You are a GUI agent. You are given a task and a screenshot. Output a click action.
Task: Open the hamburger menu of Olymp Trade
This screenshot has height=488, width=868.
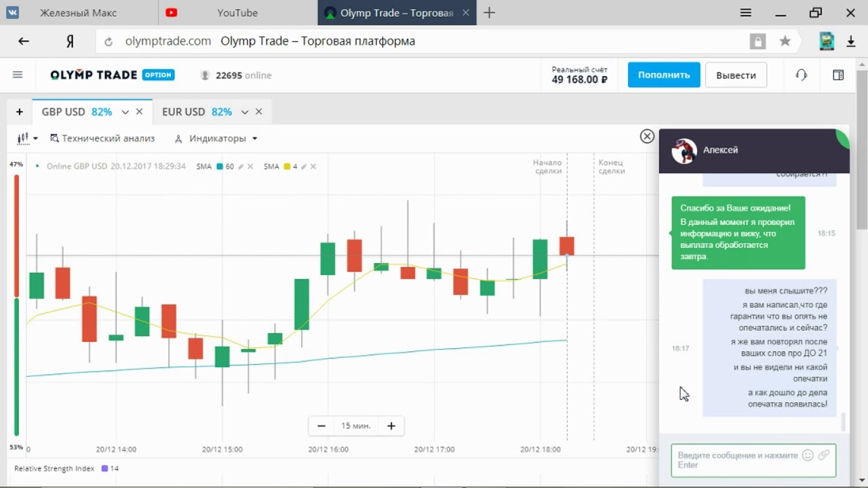point(18,75)
